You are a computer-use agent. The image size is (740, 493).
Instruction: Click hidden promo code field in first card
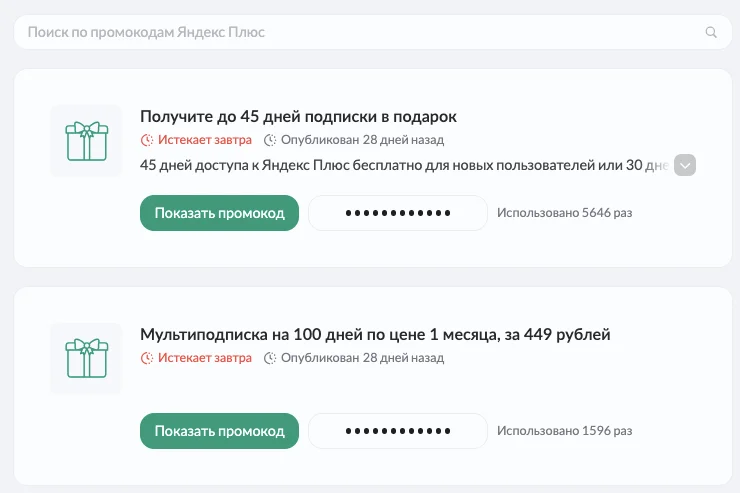397,213
